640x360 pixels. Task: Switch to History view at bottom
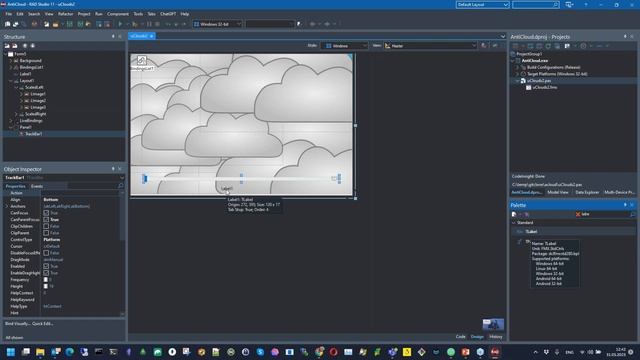coord(496,337)
